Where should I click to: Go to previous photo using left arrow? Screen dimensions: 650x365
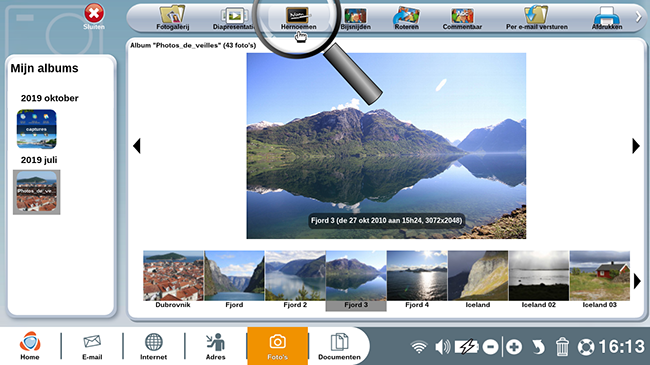pos(137,146)
